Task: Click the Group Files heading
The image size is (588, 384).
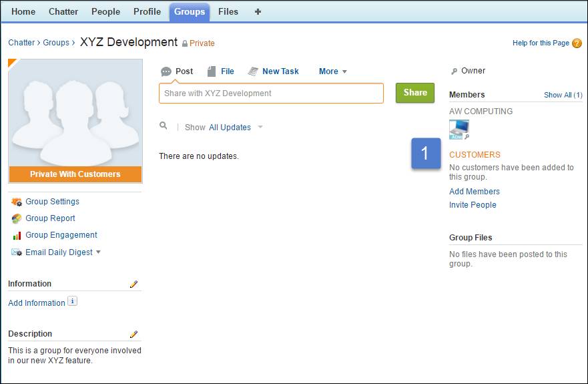Action: point(471,238)
